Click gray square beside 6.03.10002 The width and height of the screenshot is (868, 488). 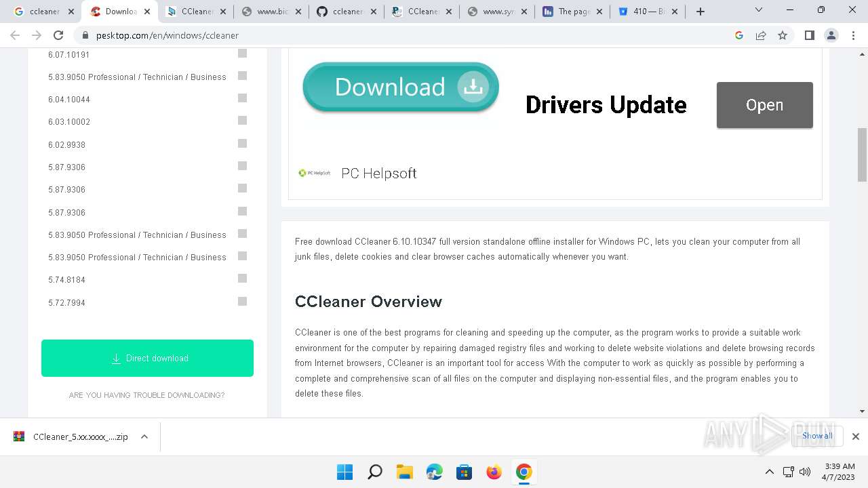(242, 121)
